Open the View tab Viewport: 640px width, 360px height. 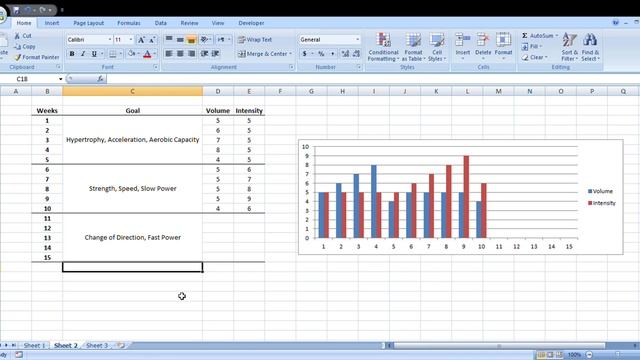pos(218,23)
